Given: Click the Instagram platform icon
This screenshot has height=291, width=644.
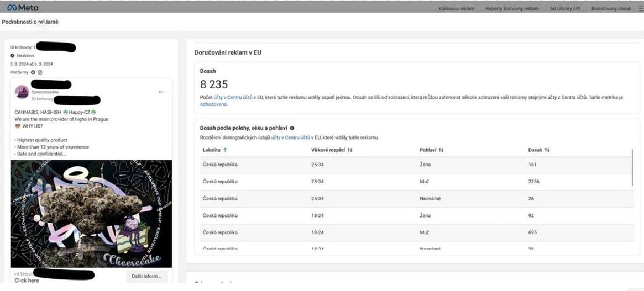Looking at the screenshot, I should pos(40,72).
